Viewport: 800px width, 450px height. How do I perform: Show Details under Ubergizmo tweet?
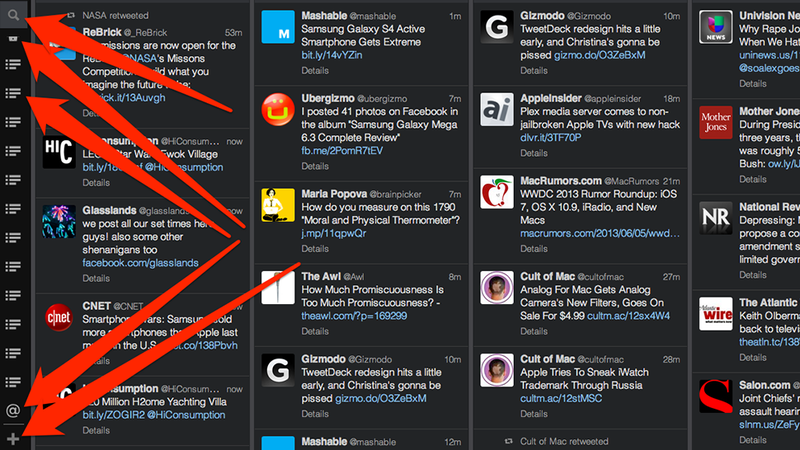click(315, 166)
